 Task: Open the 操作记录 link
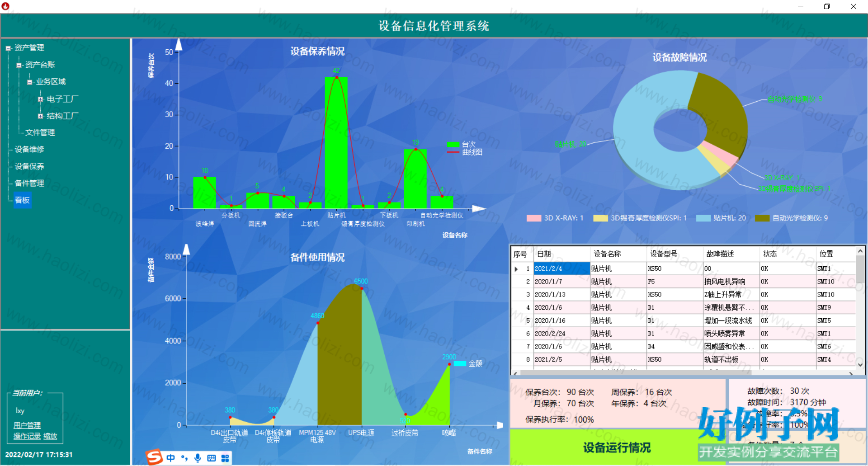pyautogui.click(x=27, y=436)
